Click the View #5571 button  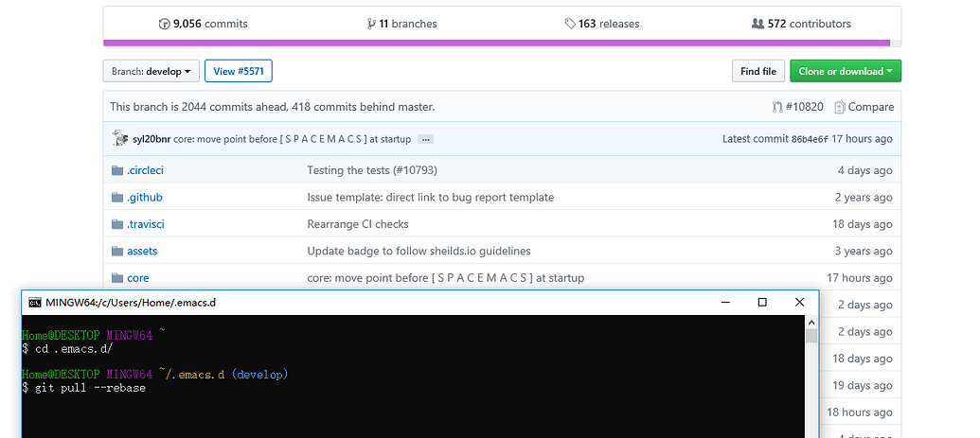238,71
